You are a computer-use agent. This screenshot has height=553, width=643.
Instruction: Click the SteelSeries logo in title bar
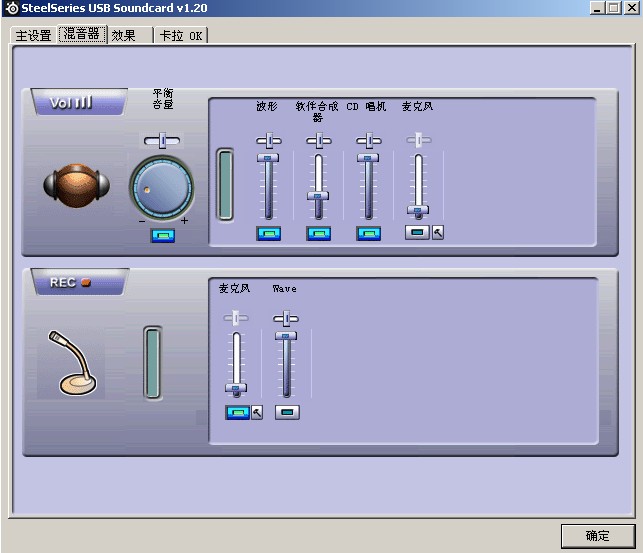tap(12, 8)
